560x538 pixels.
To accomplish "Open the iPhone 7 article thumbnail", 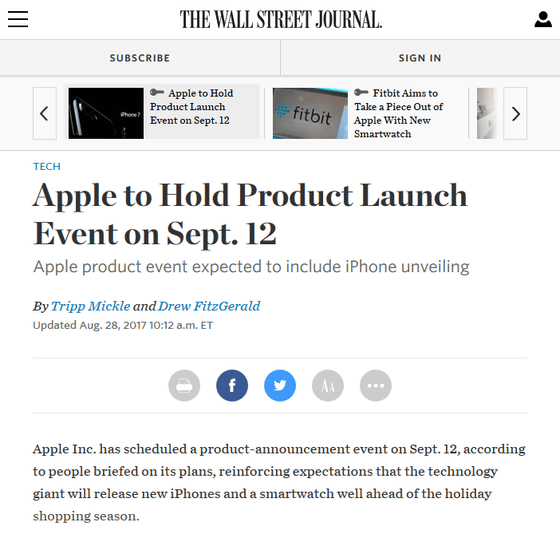I will [106, 113].
